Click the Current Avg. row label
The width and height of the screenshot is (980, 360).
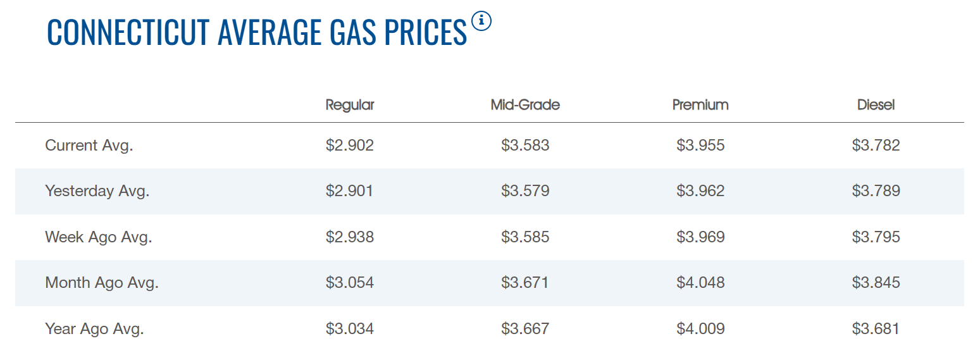(89, 146)
